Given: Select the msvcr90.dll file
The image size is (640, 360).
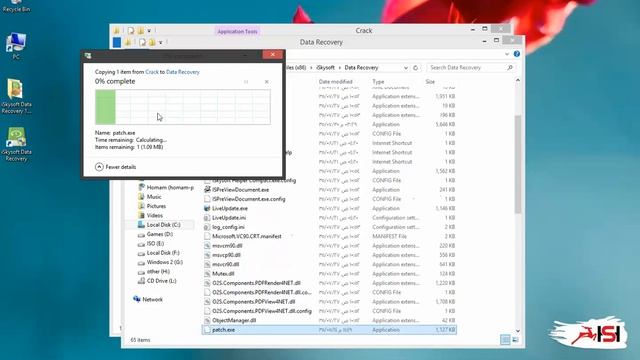Looking at the screenshot, I should (x=226, y=264).
